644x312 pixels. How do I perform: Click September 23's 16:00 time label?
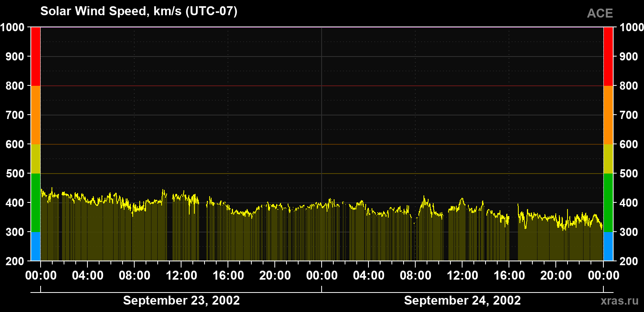coord(228,276)
